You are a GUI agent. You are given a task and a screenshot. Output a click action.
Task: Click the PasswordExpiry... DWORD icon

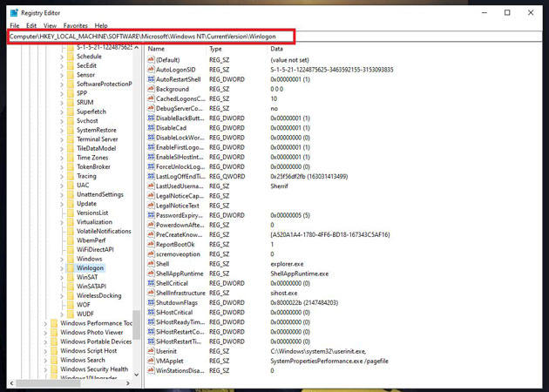coord(151,215)
